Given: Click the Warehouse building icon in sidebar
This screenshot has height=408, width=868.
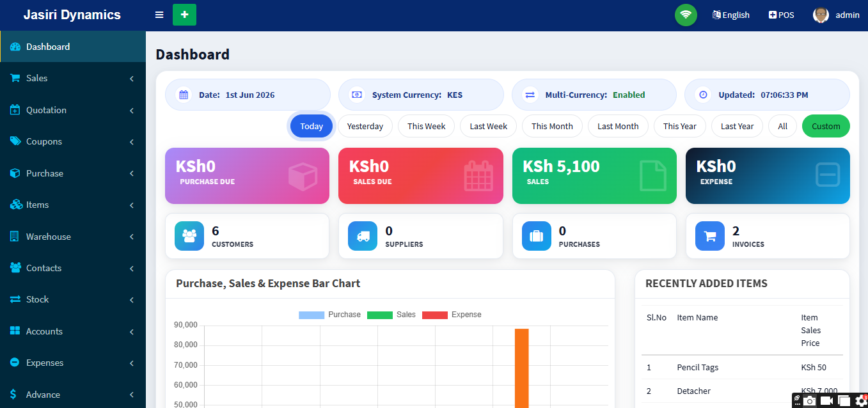Looking at the screenshot, I should click(x=15, y=237).
